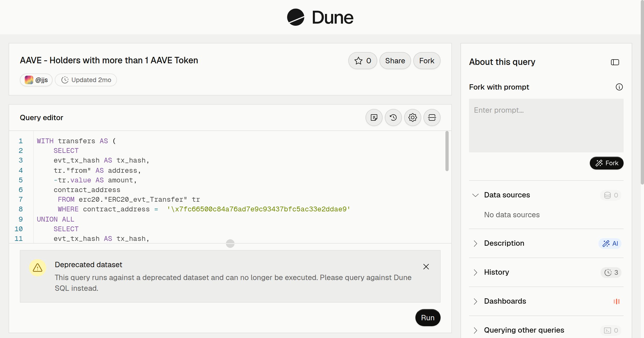644x338 pixels.
Task: Click '-tr.value AS amount,' on line 5
Action: pyautogui.click(x=95, y=180)
